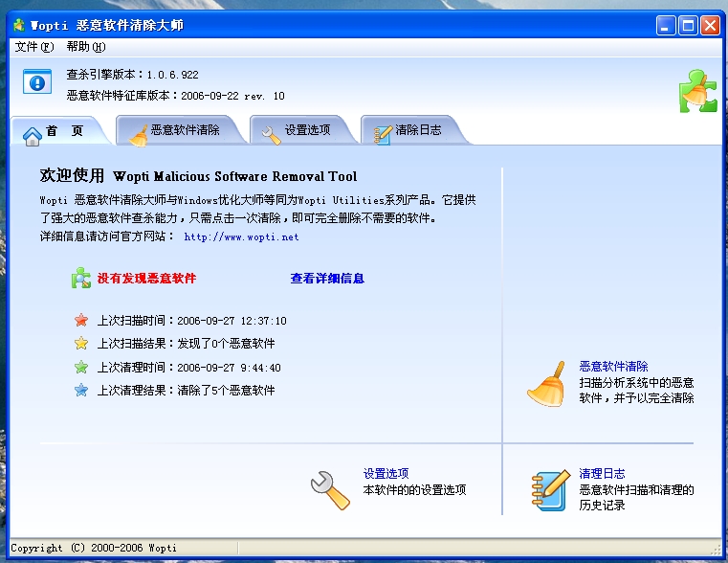Click broom icon on 恶意软件清除 tab

click(x=139, y=136)
